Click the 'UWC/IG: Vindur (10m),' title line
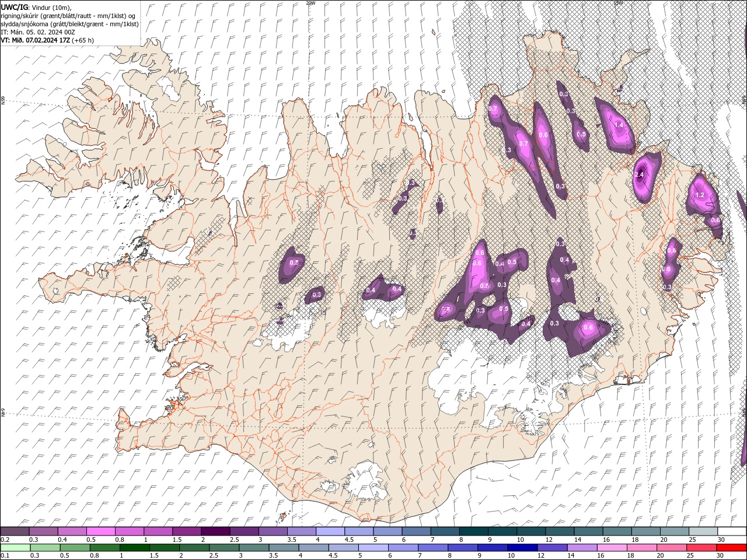Screen dimensions: 747x560 click(36, 7)
